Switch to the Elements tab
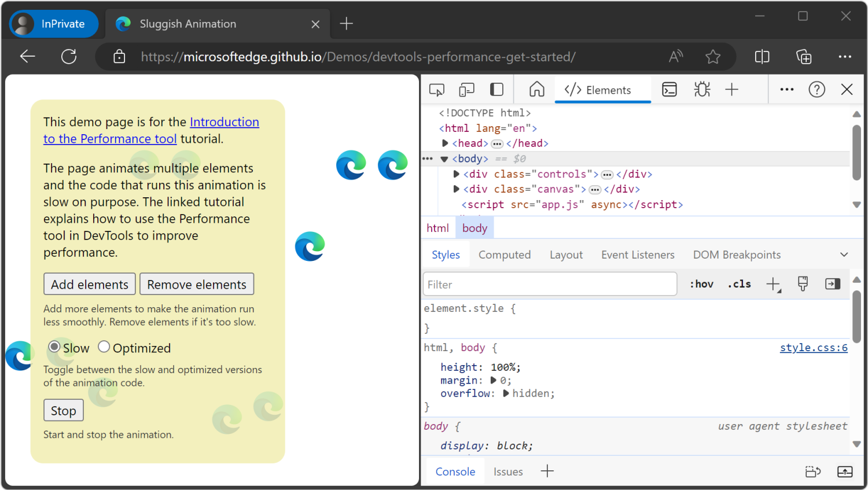This screenshot has width=868, height=490. click(602, 90)
